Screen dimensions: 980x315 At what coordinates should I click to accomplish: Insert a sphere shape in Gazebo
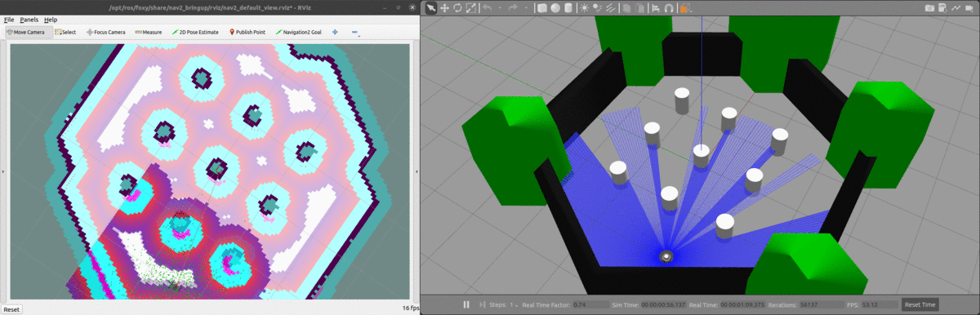point(555,8)
